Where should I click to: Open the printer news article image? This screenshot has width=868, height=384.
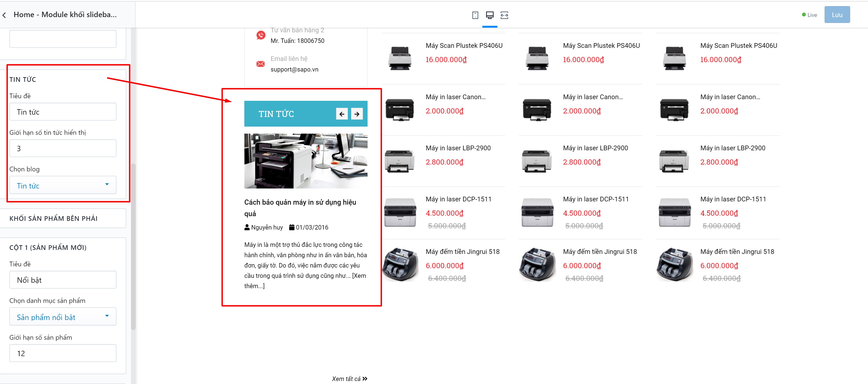306,161
